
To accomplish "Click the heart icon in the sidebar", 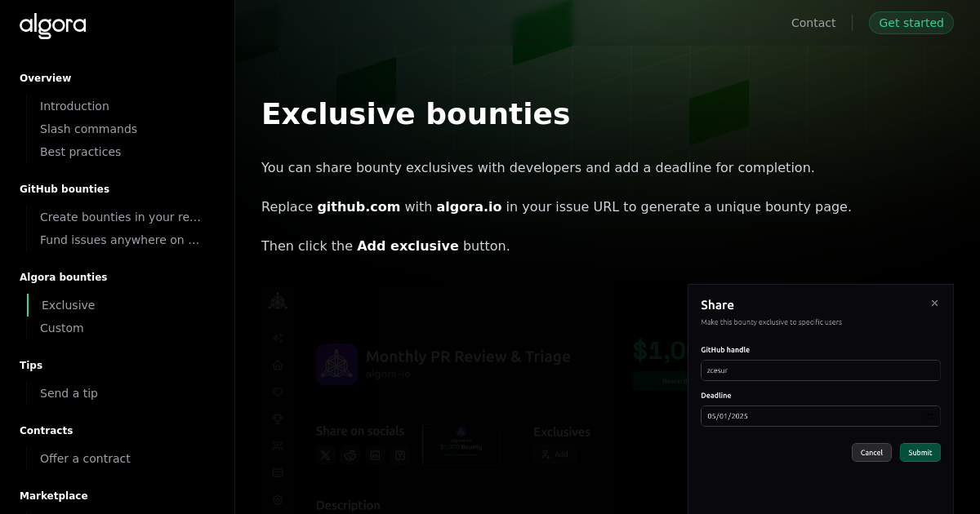I will (278, 392).
